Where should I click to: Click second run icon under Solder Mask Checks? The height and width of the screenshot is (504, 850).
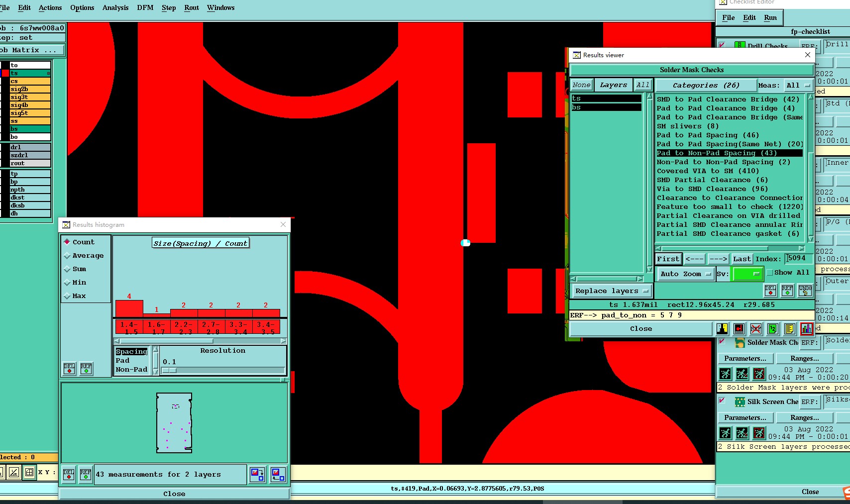click(x=742, y=374)
